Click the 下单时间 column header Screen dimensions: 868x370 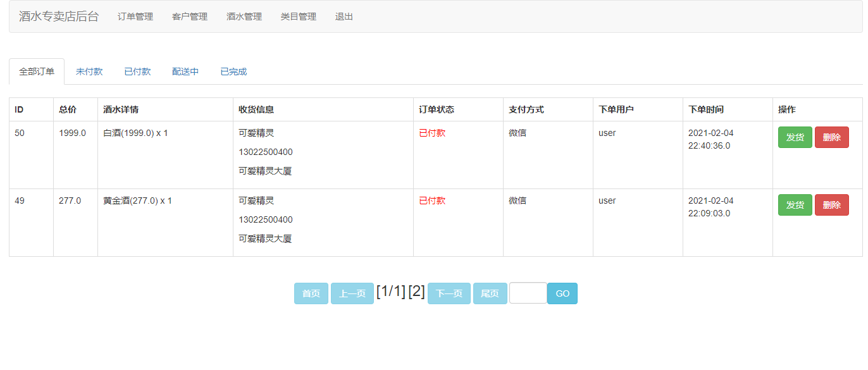(728, 109)
